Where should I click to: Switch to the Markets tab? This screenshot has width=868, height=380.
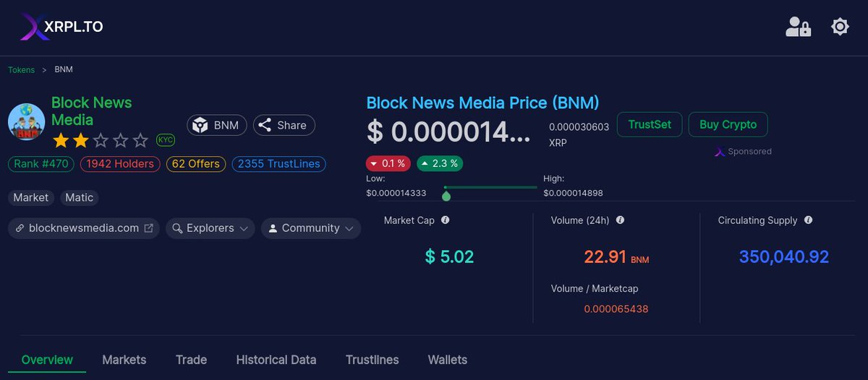click(124, 360)
